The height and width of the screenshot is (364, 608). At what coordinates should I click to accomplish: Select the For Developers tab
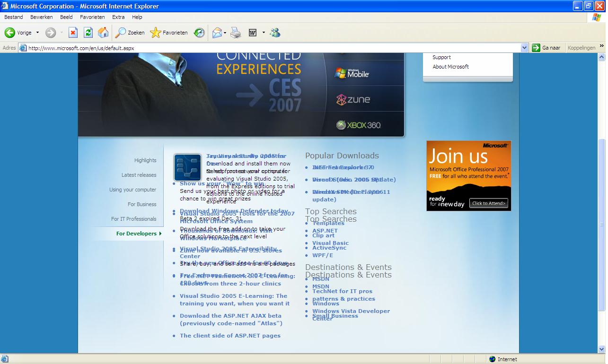pos(136,234)
